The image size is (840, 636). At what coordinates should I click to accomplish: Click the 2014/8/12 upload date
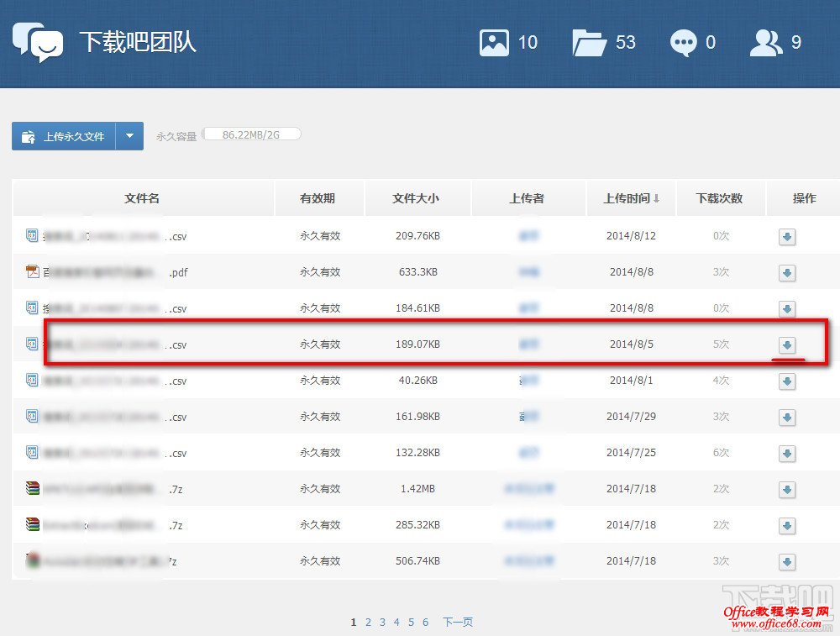(631, 236)
